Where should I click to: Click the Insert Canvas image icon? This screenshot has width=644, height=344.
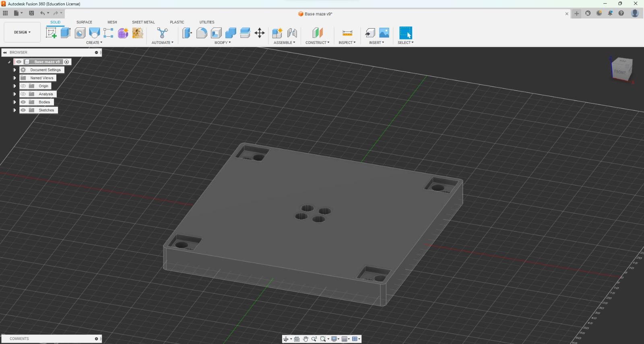[x=384, y=33]
